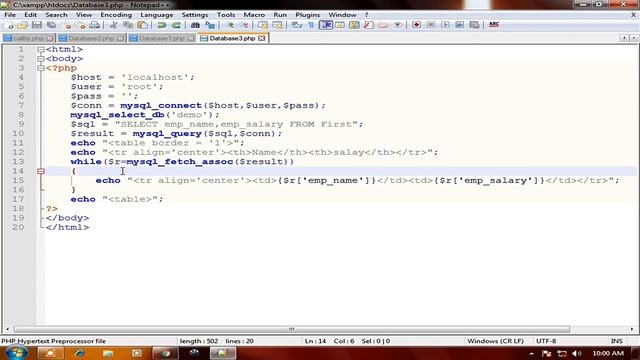Click the horizontal scrollbar thumb
The image size is (640, 360).
pos(291,329)
